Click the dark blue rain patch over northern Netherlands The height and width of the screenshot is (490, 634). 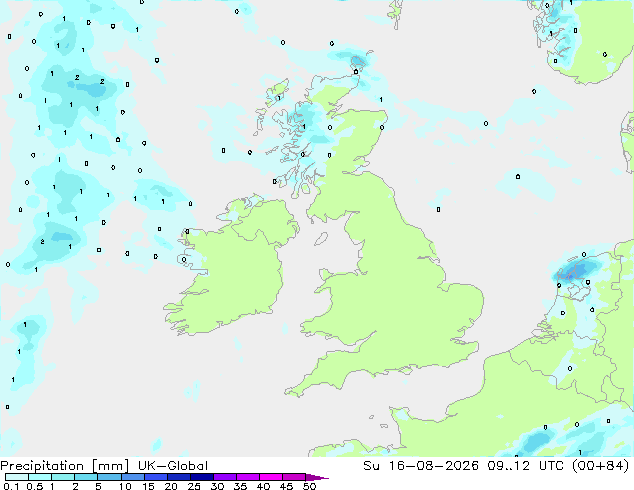[577, 270]
